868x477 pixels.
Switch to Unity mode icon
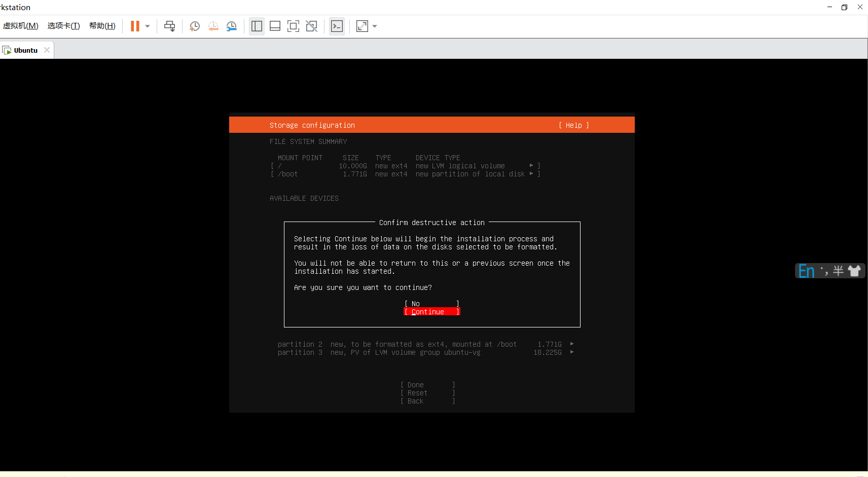tap(312, 26)
